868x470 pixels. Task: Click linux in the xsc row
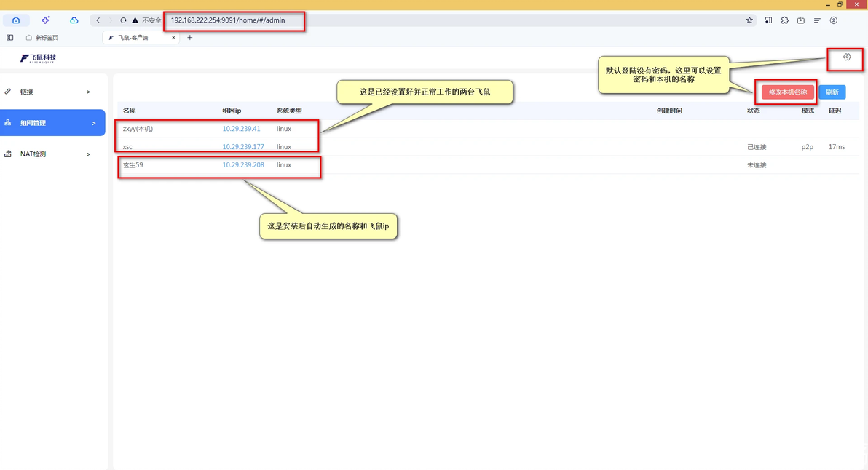(284, 146)
